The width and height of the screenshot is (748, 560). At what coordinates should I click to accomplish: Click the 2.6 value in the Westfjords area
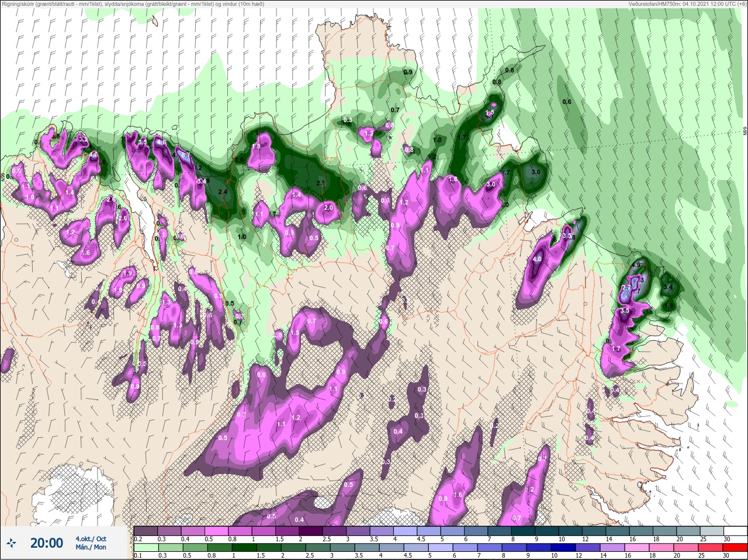[x=111, y=199]
